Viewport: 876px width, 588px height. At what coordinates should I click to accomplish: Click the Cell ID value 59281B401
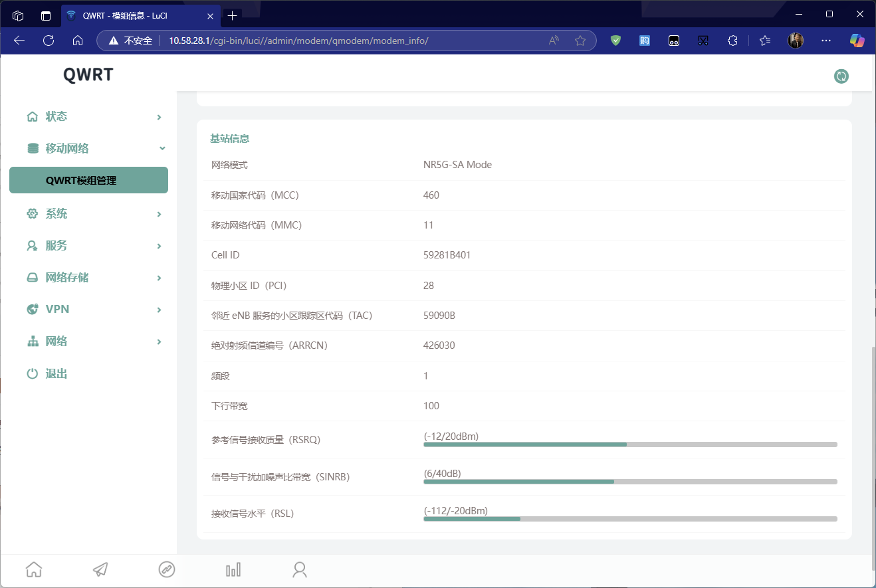(447, 254)
